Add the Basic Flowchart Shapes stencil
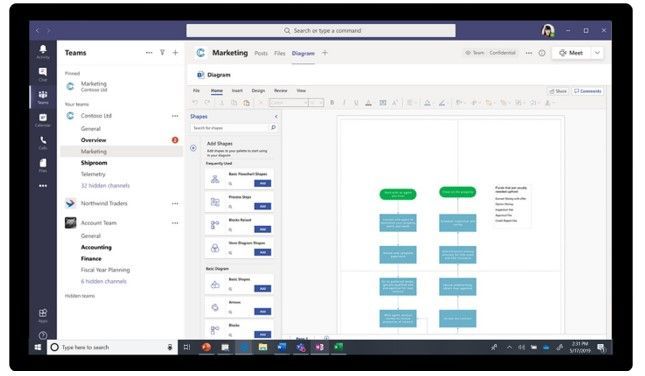This screenshot has height=376, width=645. click(262, 183)
